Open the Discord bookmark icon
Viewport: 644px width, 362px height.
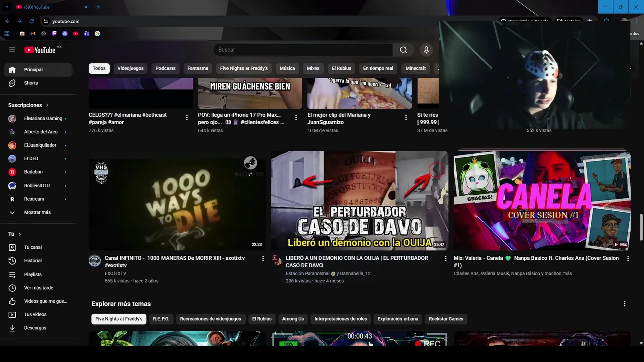[65, 34]
